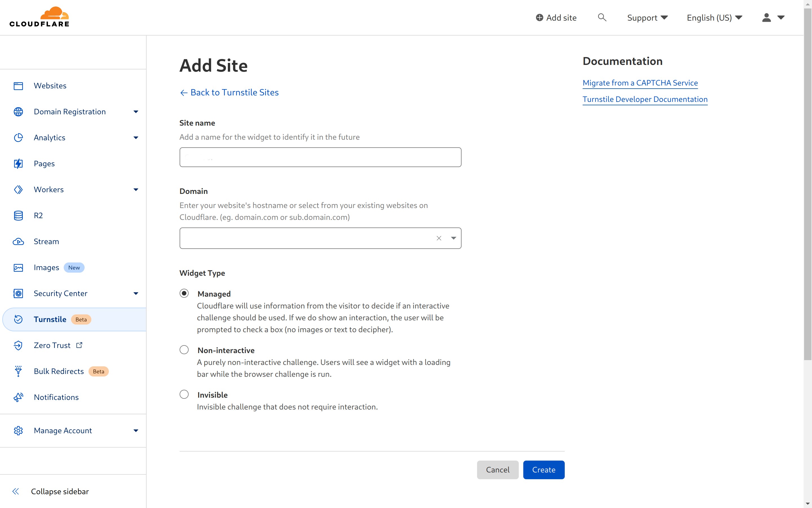Open the English (US) language dropdown

714,17
